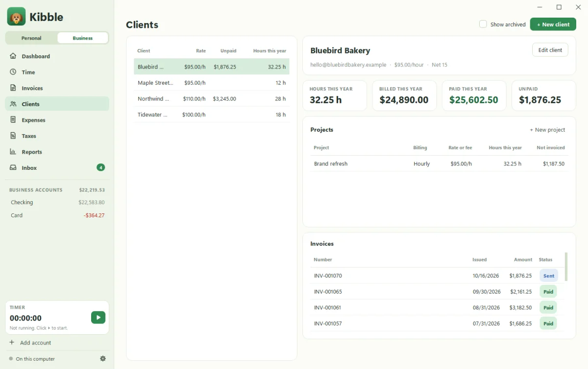Select the Tidewater client row
The height and width of the screenshot is (369, 588).
point(212,115)
